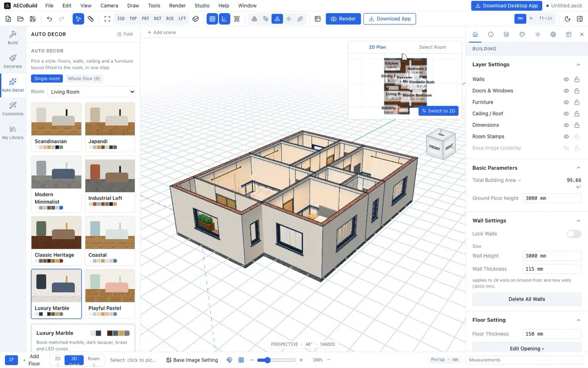Open the Camera menu
The width and height of the screenshot is (588, 368).
[109, 5]
